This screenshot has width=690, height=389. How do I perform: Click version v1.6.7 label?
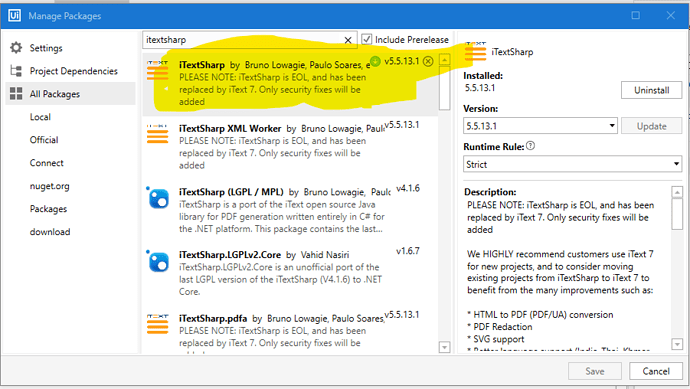point(408,251)
